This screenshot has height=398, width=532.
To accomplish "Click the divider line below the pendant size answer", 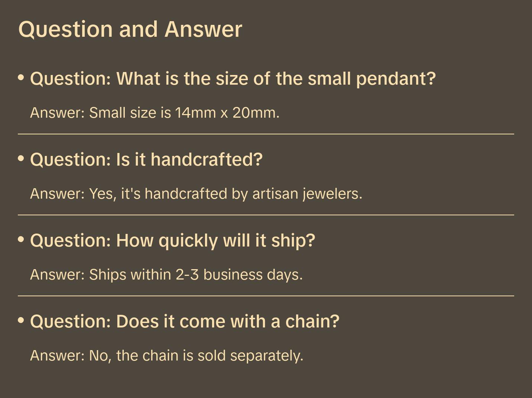I will point(266,134).
